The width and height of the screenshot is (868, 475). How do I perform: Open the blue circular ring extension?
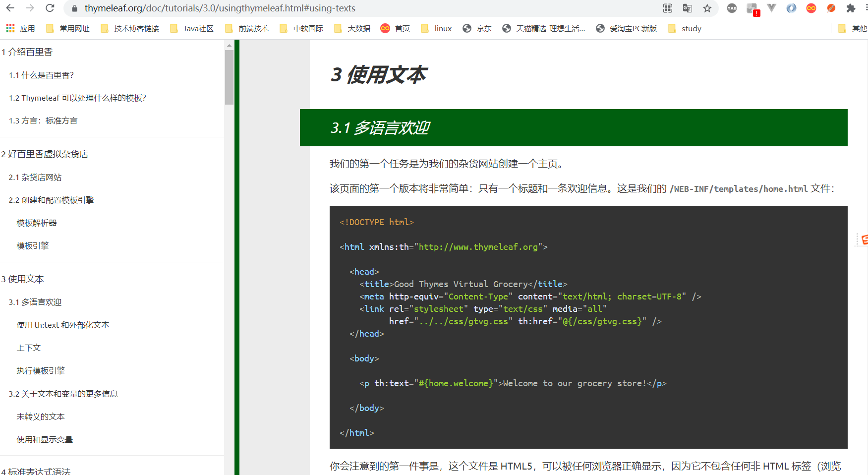tap(791, 8)
